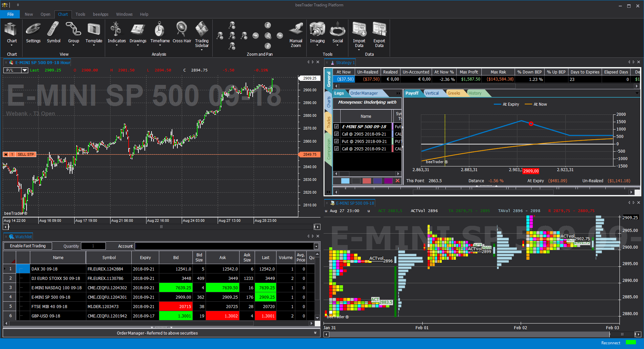Viewport: 644px width, 349px height.
Task: Open the Imaging tool
Action: point(317,33)
